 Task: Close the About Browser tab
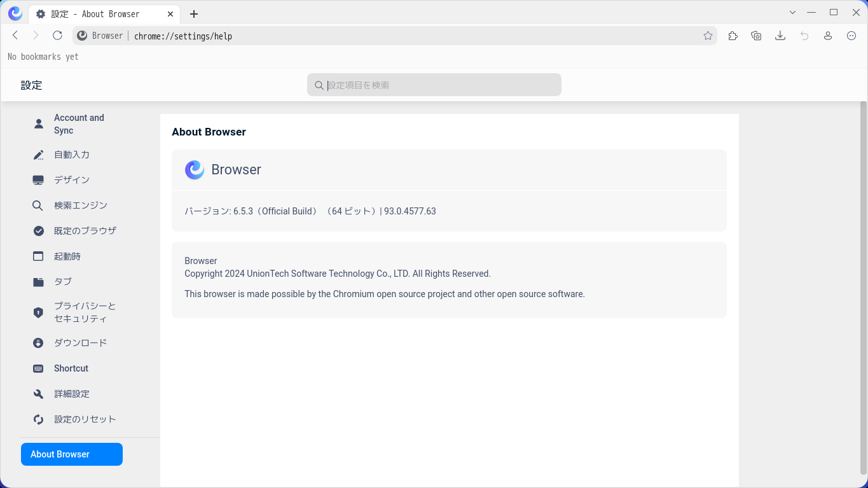pos(172,14)
